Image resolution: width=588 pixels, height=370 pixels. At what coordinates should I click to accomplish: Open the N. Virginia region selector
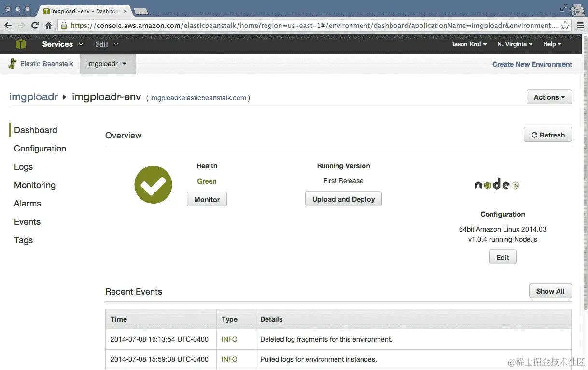(515, 44)
